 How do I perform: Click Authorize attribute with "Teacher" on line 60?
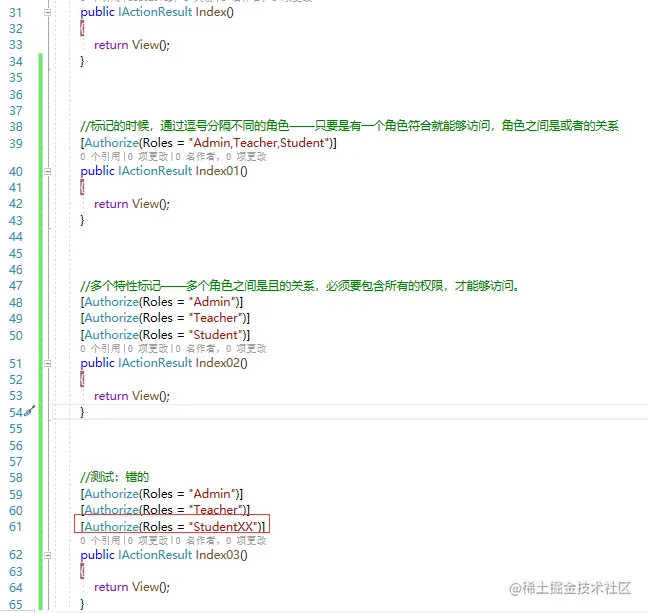(165, 510)
